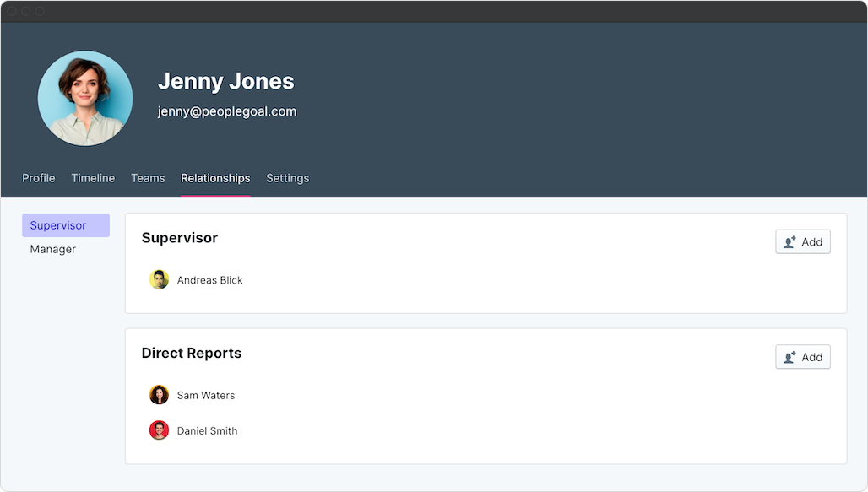
Task: Click Sam Waters' avatar icon
Action: point(159,395)
